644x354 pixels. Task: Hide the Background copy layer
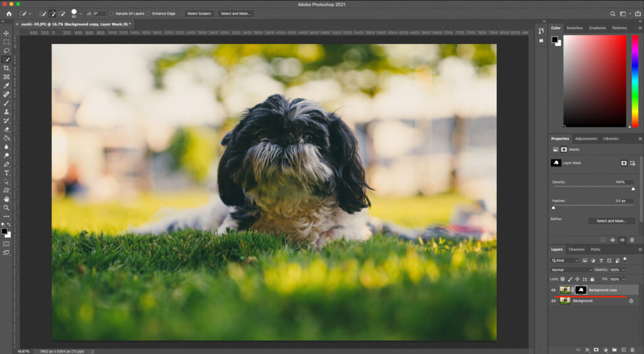tap(553, 290)
